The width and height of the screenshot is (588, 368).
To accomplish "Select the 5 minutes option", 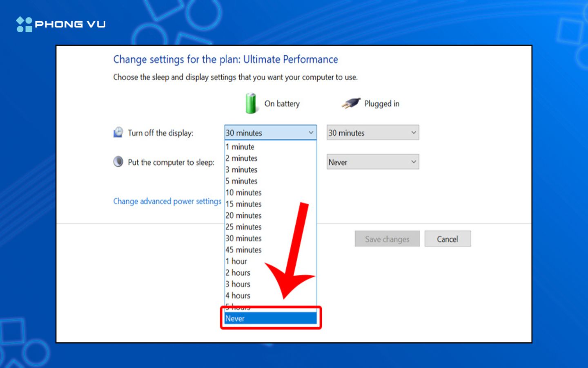I will 242,181.
